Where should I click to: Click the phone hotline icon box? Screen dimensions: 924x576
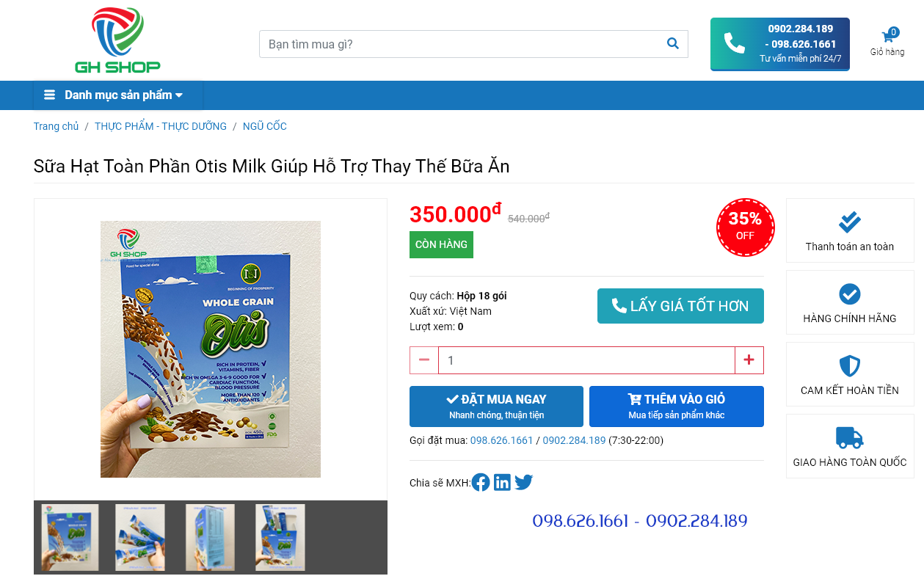(x=779, y=44)
